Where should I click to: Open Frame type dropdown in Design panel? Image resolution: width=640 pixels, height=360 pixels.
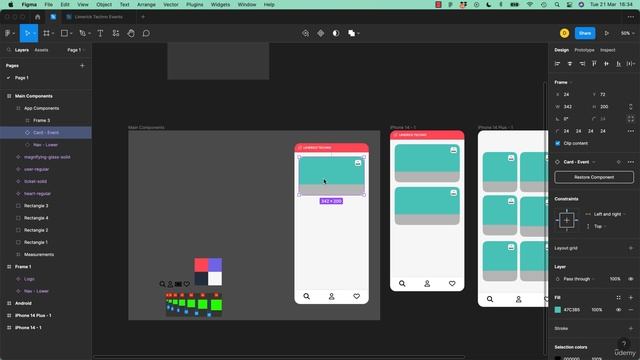(563, 82)
